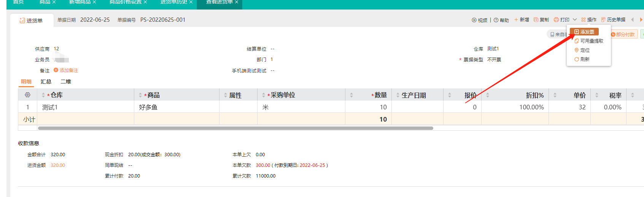This screenshot has width=644, height=197.
Task: Switch to the 汇总 summary tab
Action: pos(46,82)
